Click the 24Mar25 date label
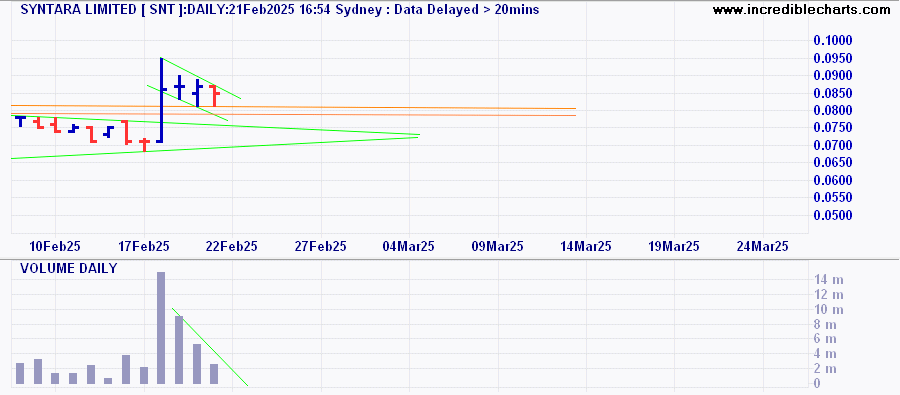Image resolution: width=900 pixels, height=395 pixels. (763, 246)
